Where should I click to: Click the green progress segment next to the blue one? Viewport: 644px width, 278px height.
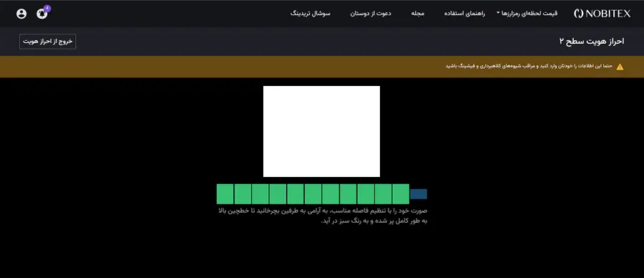[401, 194]
